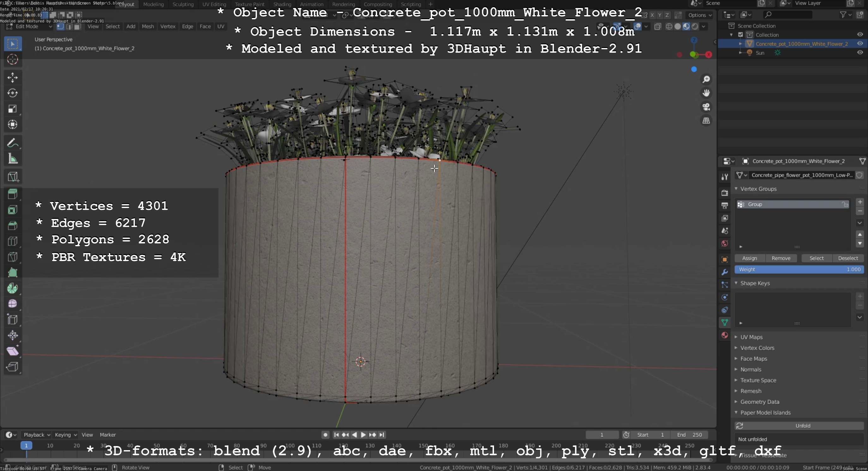Screen dimensions: 868x471
Task: Enable face select mode
Action: (x=77, y=27)
